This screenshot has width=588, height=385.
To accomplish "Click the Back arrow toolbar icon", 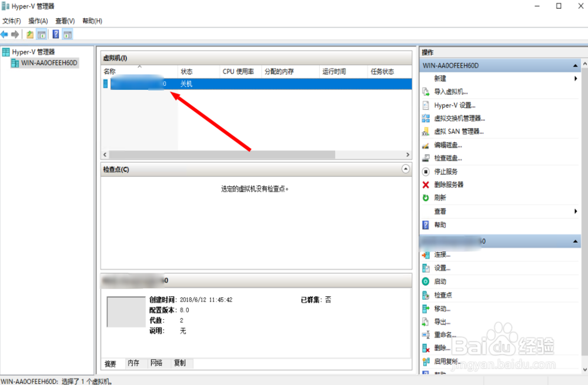I will tap(5, 35).
